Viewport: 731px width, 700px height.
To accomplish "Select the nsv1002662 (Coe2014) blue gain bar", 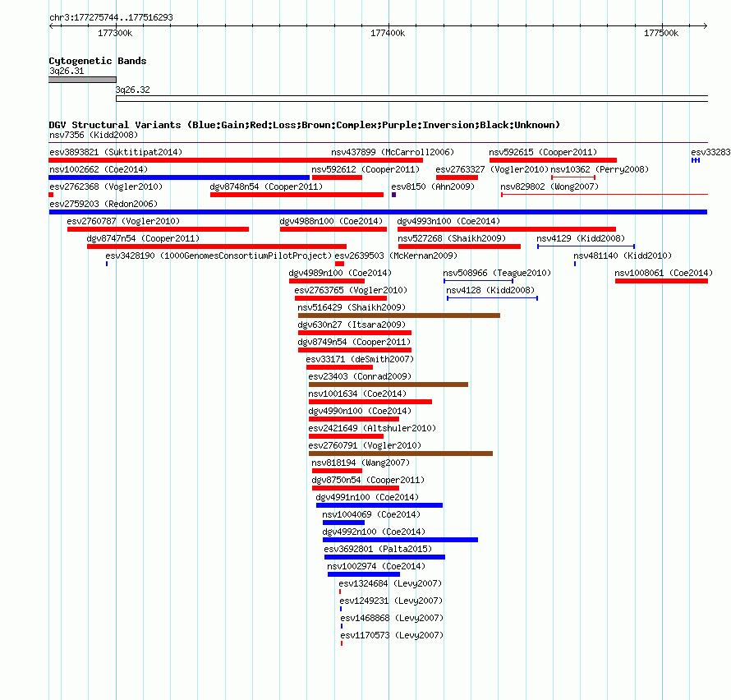I will click(179, 177).
